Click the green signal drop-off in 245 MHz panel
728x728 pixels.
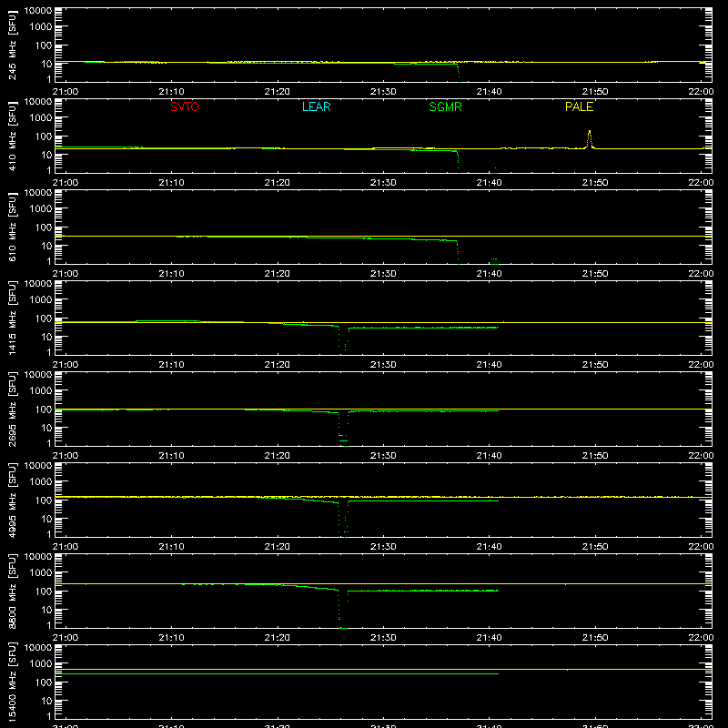(459, 73)
